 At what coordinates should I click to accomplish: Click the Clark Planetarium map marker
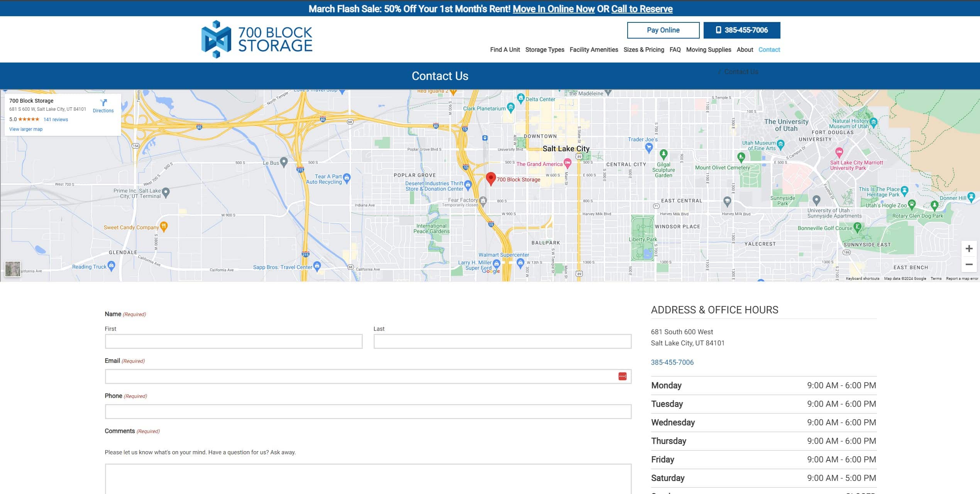click(x=511, y=107)
